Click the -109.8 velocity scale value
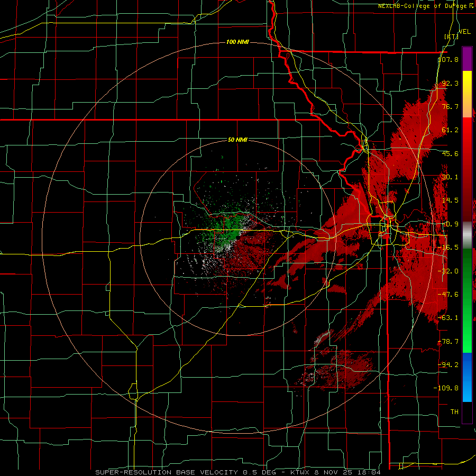The width and height of the screenshot is (476, 476). [x=446, y=388]
